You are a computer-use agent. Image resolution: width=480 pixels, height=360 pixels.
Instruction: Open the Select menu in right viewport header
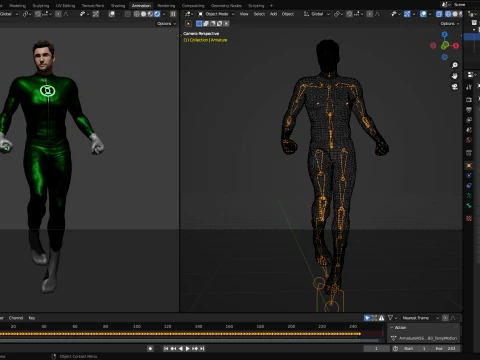(x=259, y=14)
